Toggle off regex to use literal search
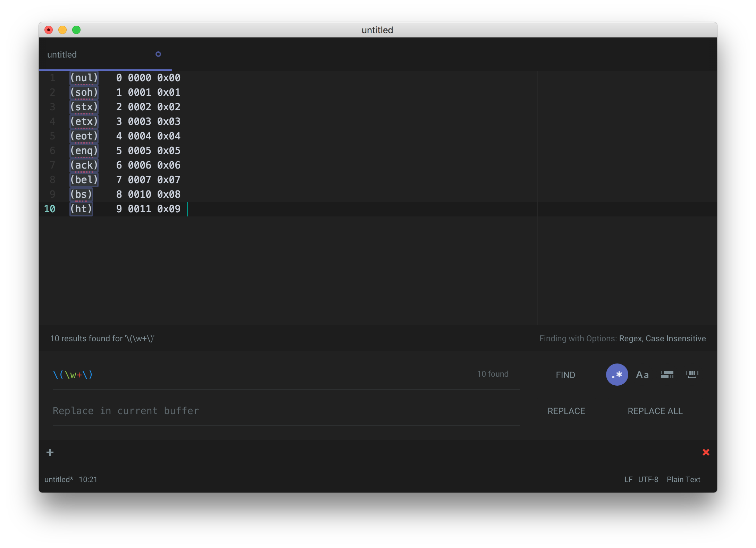This screenshot has width=756, height=548. pyautogui.click(x=617, y=375)
